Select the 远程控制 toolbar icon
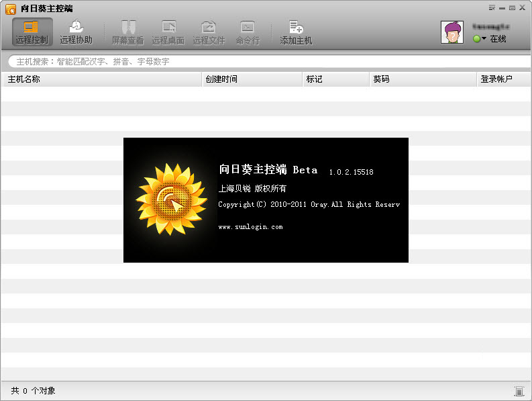 32,32
